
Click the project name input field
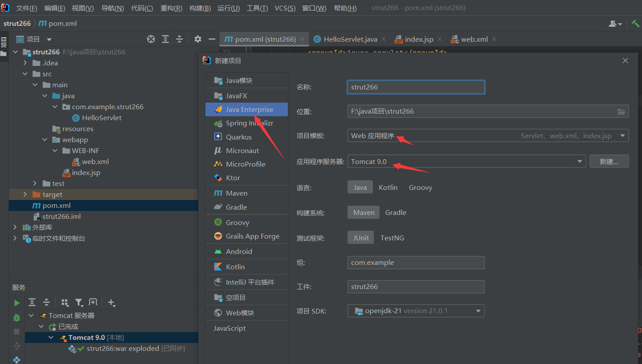tap(416, 87)
